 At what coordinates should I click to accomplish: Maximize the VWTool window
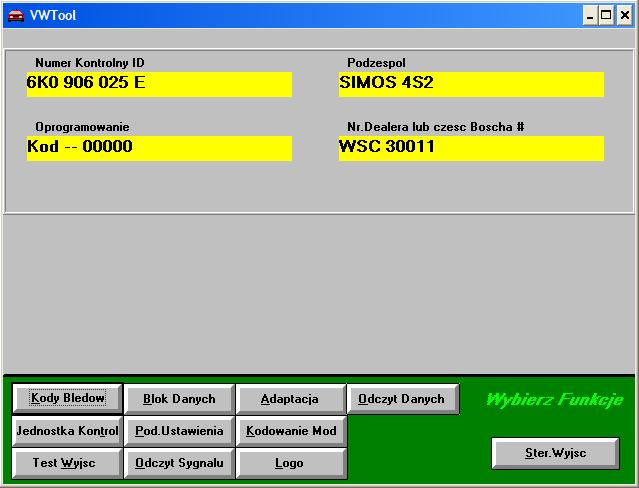(606, 16)
